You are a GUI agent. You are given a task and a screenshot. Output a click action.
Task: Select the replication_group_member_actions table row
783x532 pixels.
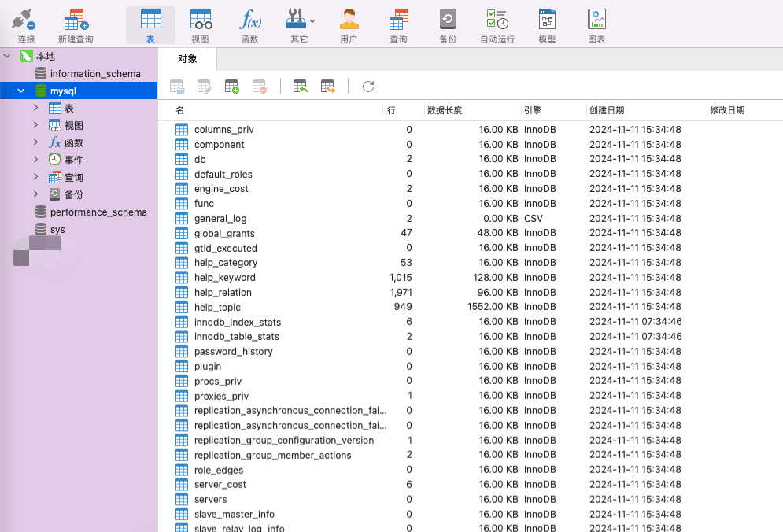click(471, 455)
